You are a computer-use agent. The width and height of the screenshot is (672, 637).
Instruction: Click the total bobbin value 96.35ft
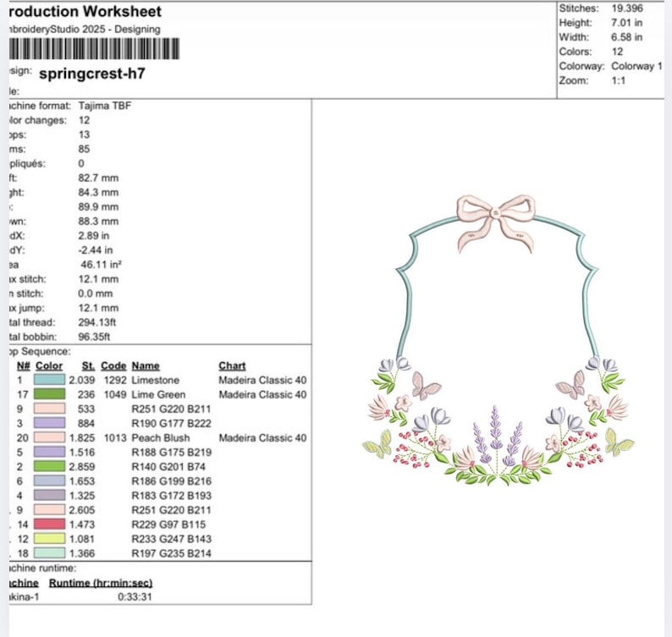click(x=94, y=337)
